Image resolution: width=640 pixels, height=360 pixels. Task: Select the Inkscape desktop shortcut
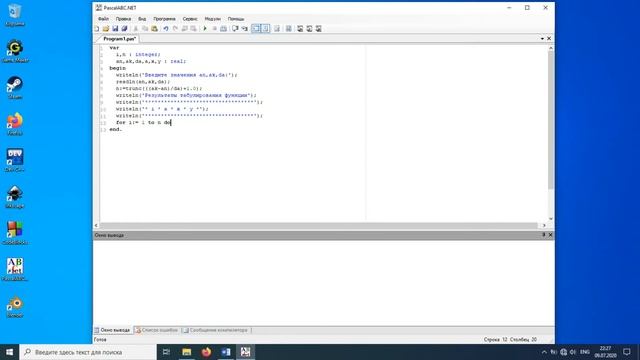(15, 197)
